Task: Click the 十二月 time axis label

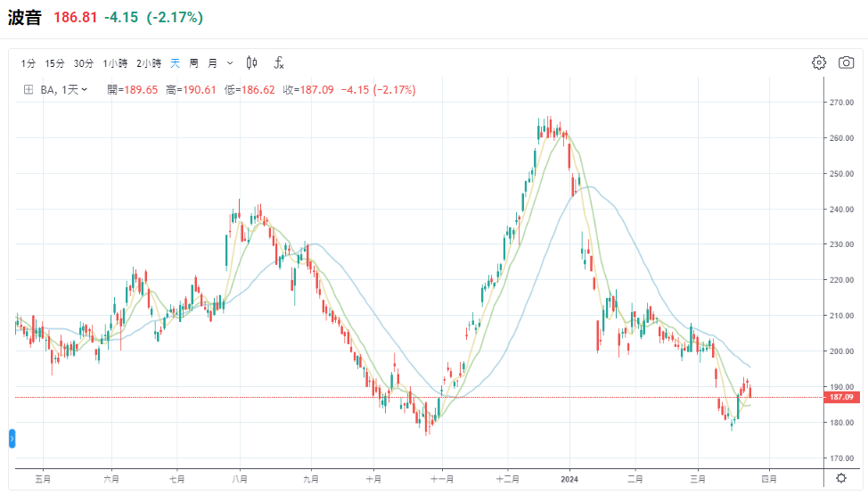Action: (x=508, y=479)
